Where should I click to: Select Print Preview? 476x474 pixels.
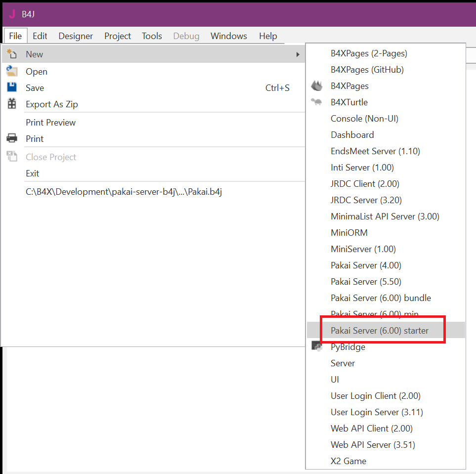point(153,123)
